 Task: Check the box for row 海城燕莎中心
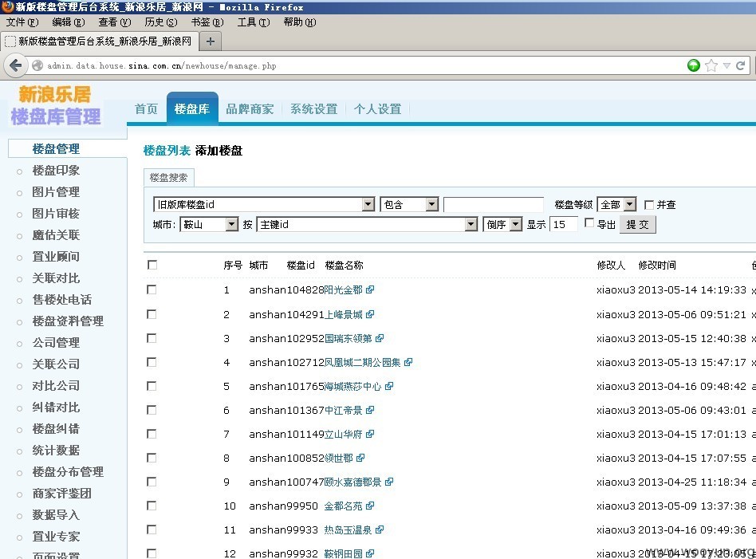(152, 386)
